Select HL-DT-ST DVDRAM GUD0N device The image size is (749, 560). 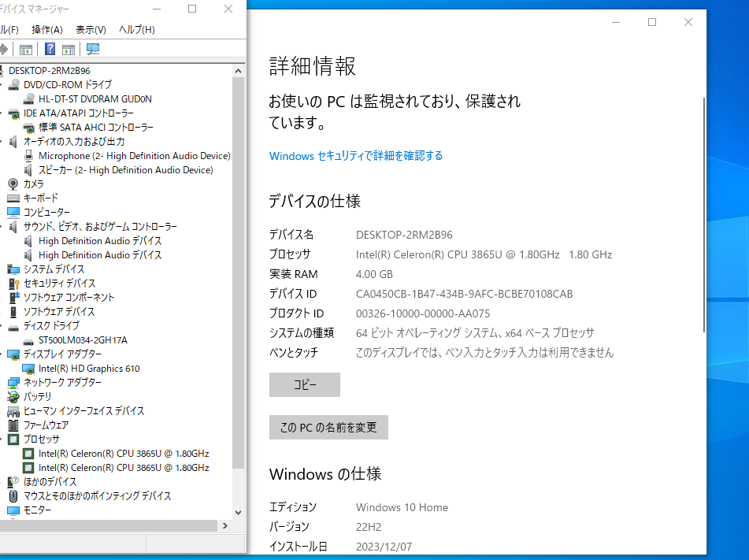(95, 99)
